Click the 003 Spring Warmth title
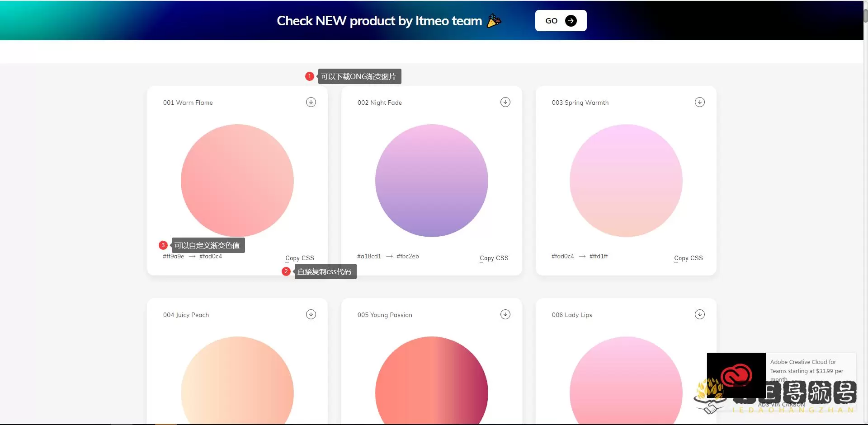 tap(580, 103)
